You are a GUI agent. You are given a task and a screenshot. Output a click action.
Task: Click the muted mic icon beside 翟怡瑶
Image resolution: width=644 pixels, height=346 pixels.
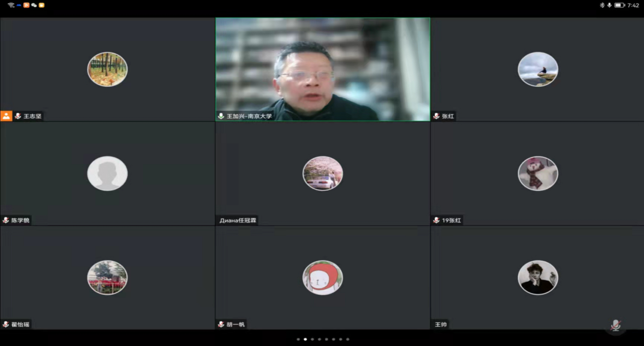click(6, 325)
